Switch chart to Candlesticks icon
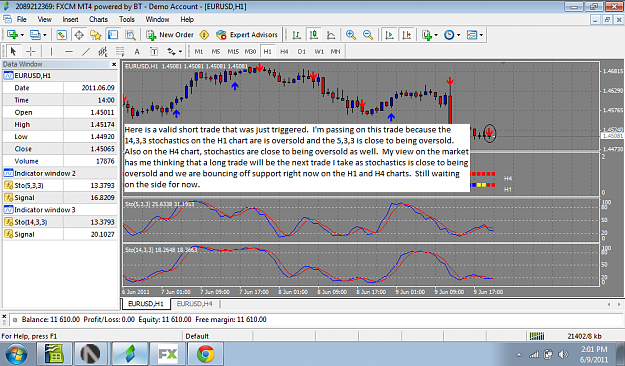The image size is (625, 366). tap(314, 35)
